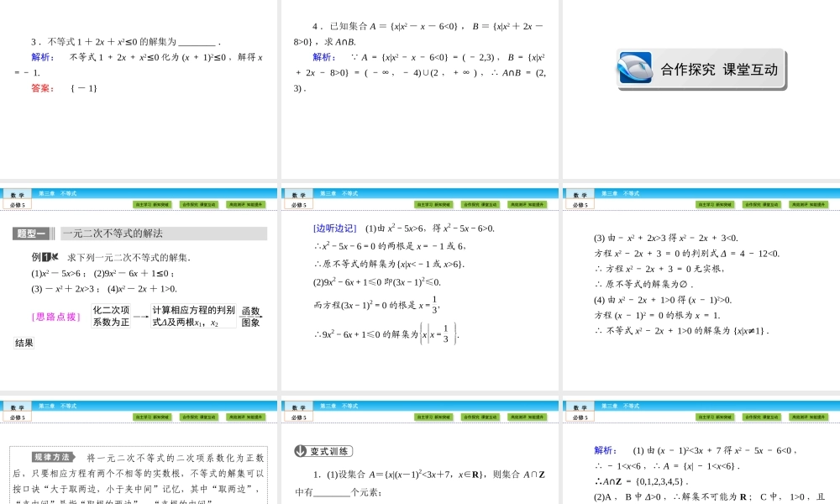
Task: Select the 变式训练 speaker icon
Action: coord(298,450)
